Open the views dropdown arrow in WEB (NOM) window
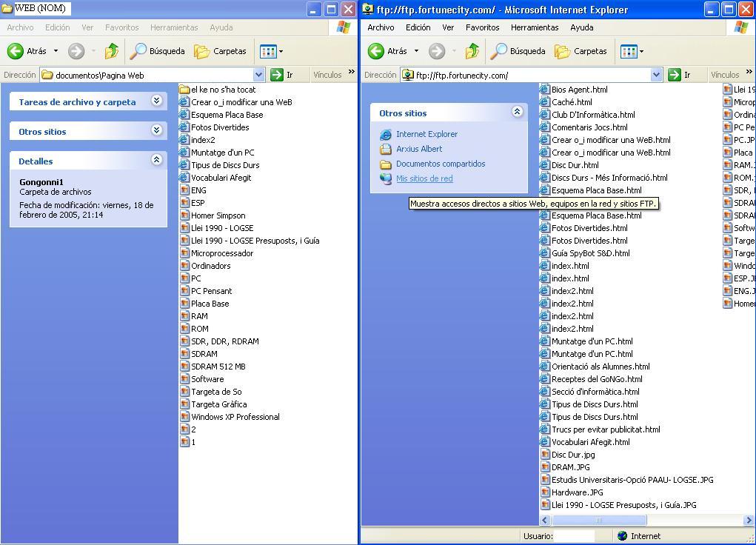The image size is (756, 545). [x=281, y=51]
